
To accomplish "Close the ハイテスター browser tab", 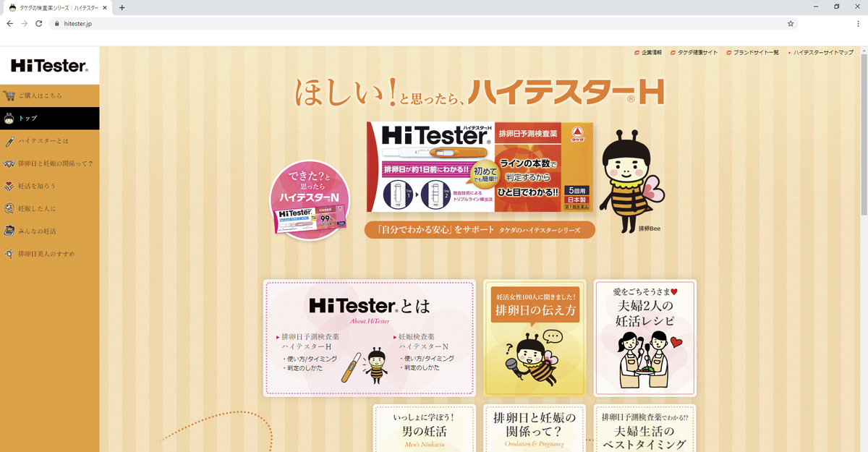I will [x=106, y=7].
